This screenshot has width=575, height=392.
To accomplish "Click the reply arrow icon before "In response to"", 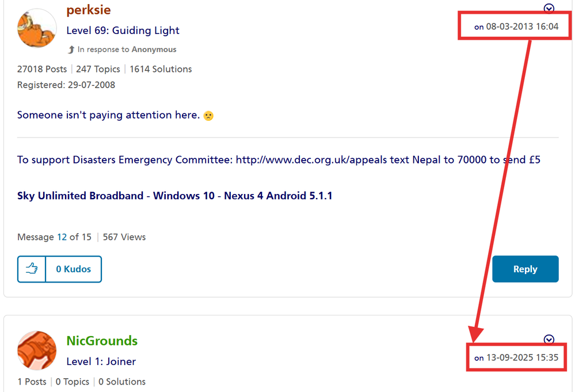I will pos(71,50).
